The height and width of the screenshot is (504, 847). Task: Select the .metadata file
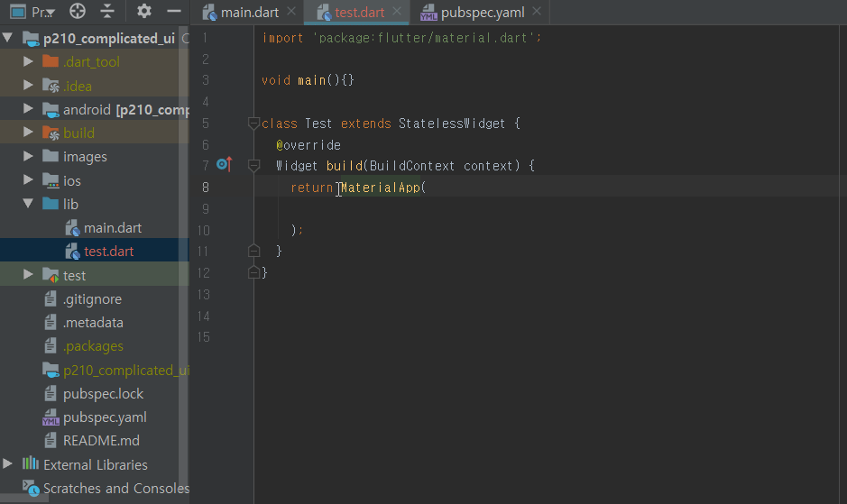[x=93, y=323]
